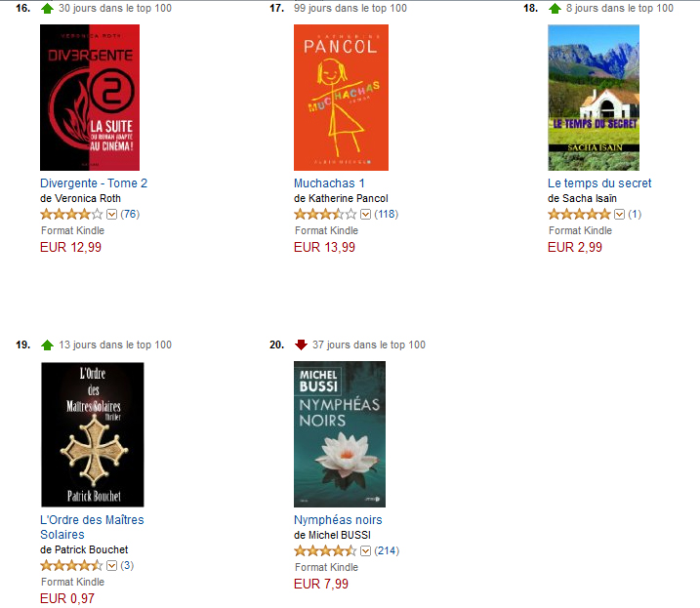
Task: Click star rating of Nymphéas noirs
Action: pyautogui.click(x=325, y=550)
